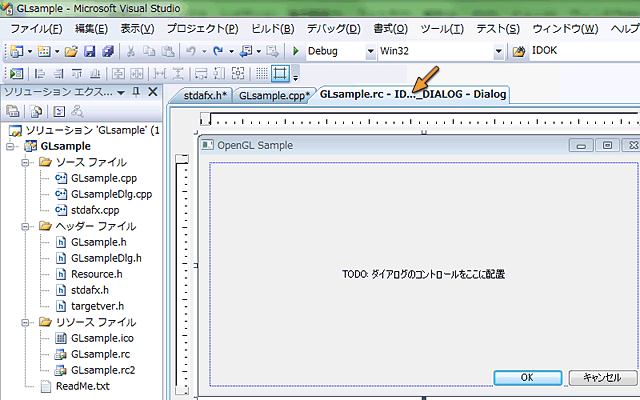Screen dimensions: 640x400
Task: Click the Find in Files icon beside IDOK
Action: point(519,51)
